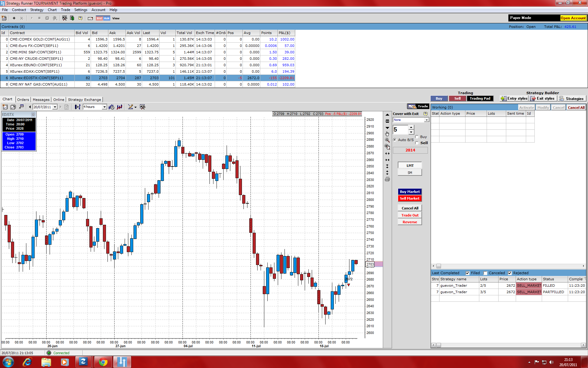Click the add contract plus icon
Image resolution: width=588 pixels, height=368 pixels.
[x=14, y=18]
